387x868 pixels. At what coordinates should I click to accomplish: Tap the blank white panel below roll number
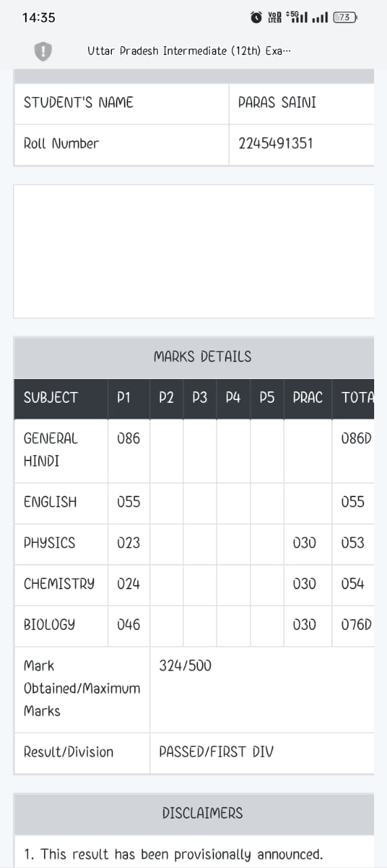[x=194, y=251]
